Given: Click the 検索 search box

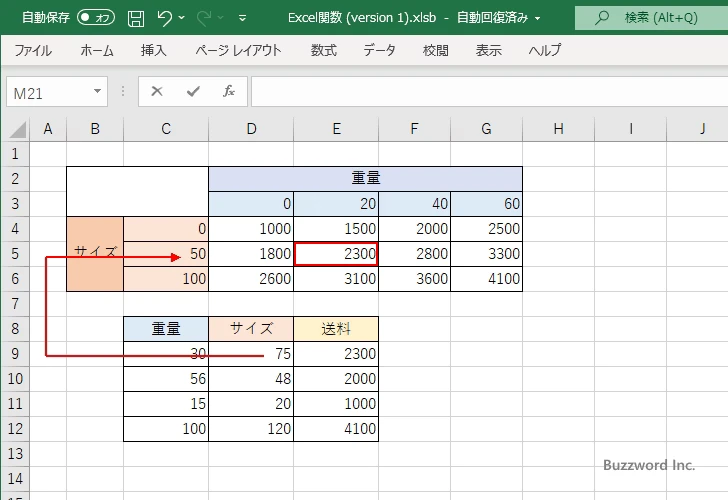Looking at the screenshot, I should tap(651, 18).
